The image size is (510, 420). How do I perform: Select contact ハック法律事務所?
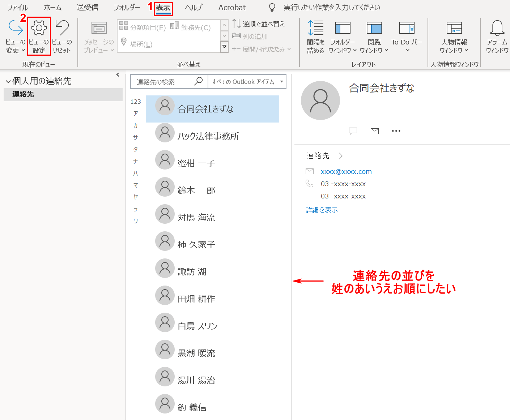[x=212, y=136]
